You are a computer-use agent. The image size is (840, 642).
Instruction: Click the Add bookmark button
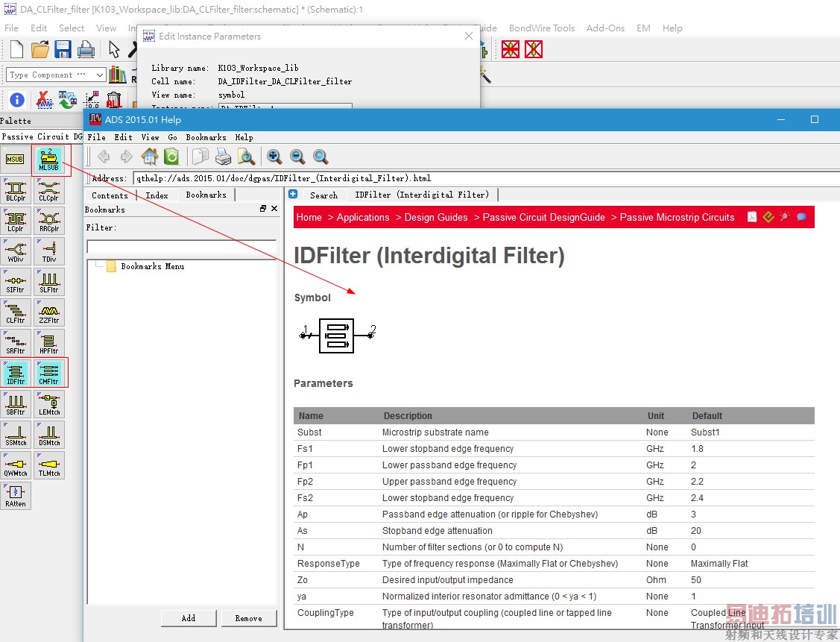click(189, 618)
